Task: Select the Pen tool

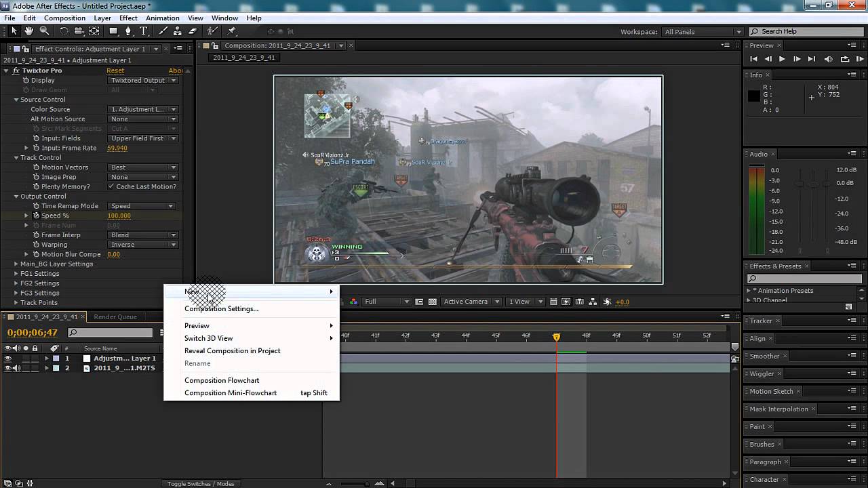Action: 128,31
